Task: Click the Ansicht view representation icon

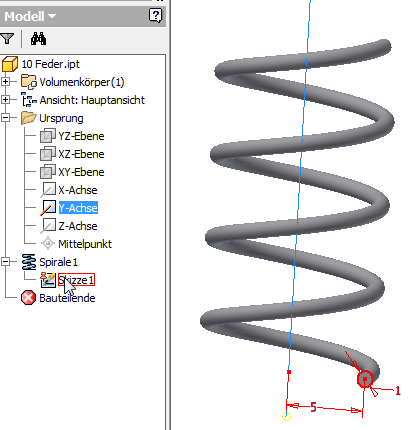Action: pos(29,100)
